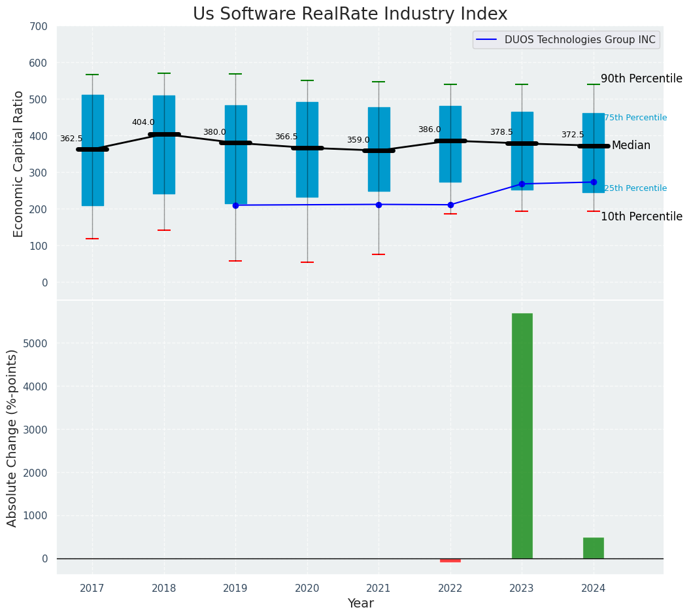The height and width of the screenshot is (616, 689).
Task: Click the DUOS Technologies Group INC legend entry
Action: point(566,40)
